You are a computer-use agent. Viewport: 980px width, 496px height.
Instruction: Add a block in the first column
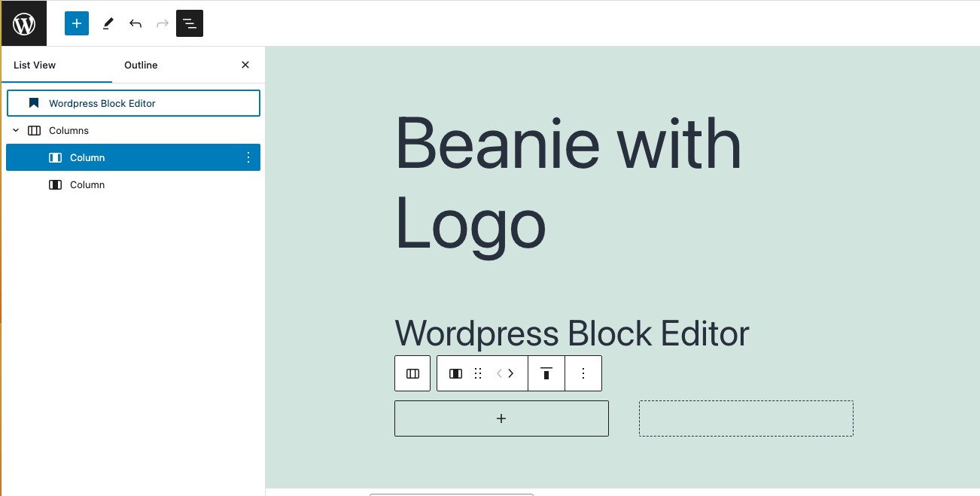(x=501, y=418)
